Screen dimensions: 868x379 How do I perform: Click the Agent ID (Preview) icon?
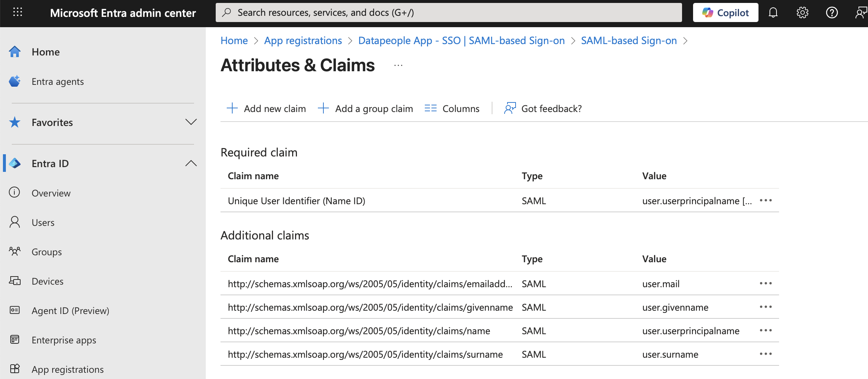[15, 310]
